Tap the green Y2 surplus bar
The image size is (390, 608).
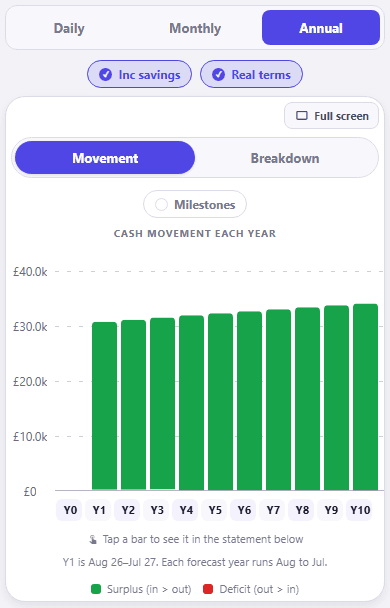(133, 405)
